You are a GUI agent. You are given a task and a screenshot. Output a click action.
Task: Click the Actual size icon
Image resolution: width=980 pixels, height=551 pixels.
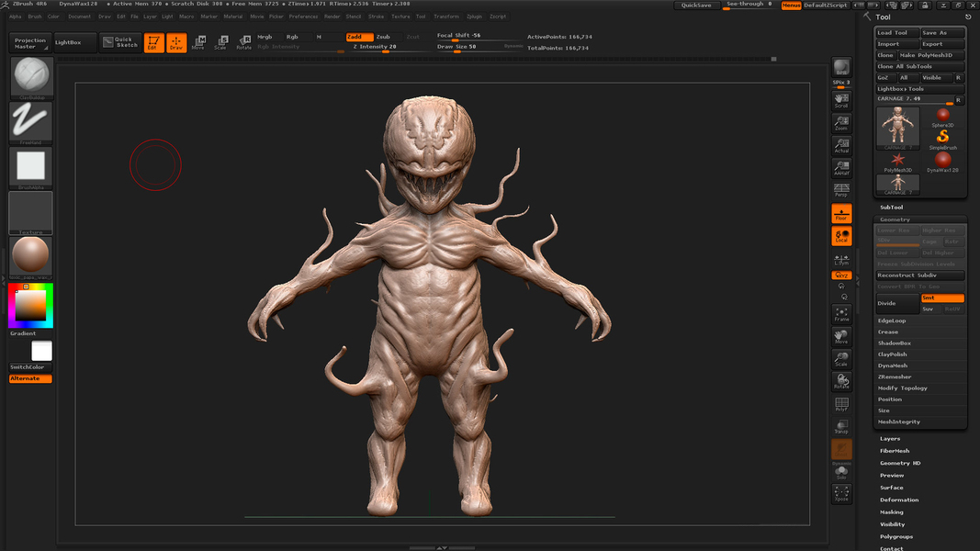(841, 146)
